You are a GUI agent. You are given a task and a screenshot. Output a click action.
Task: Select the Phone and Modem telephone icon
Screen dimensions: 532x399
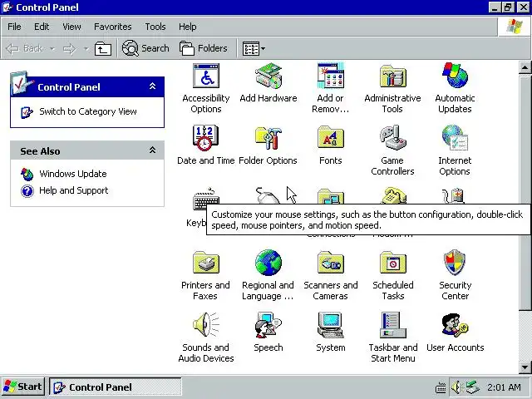[x=392, y=196]
